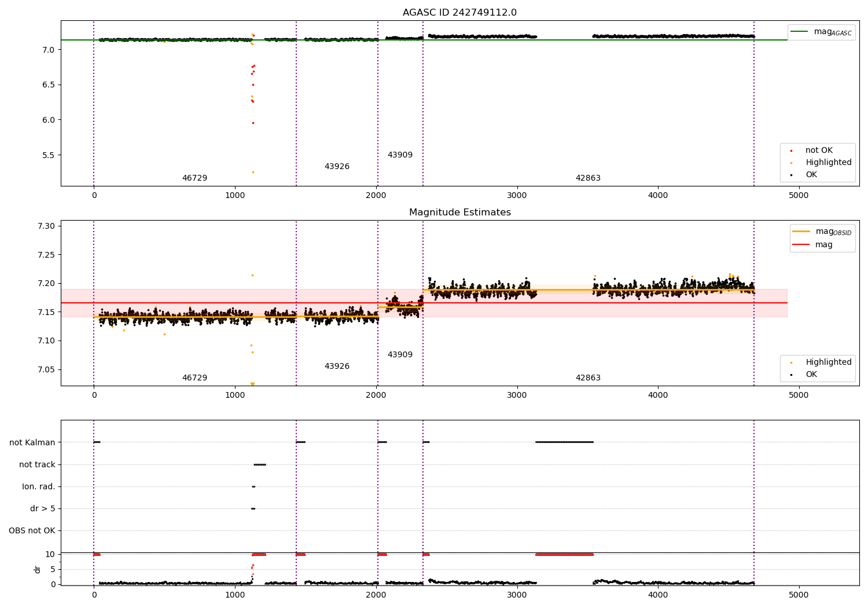Image resolution: width=868 pixels, height=608 pixels.
Task: Click the 'dr' y-axis label
Action: pyautogui.click(x=38, y=570)
